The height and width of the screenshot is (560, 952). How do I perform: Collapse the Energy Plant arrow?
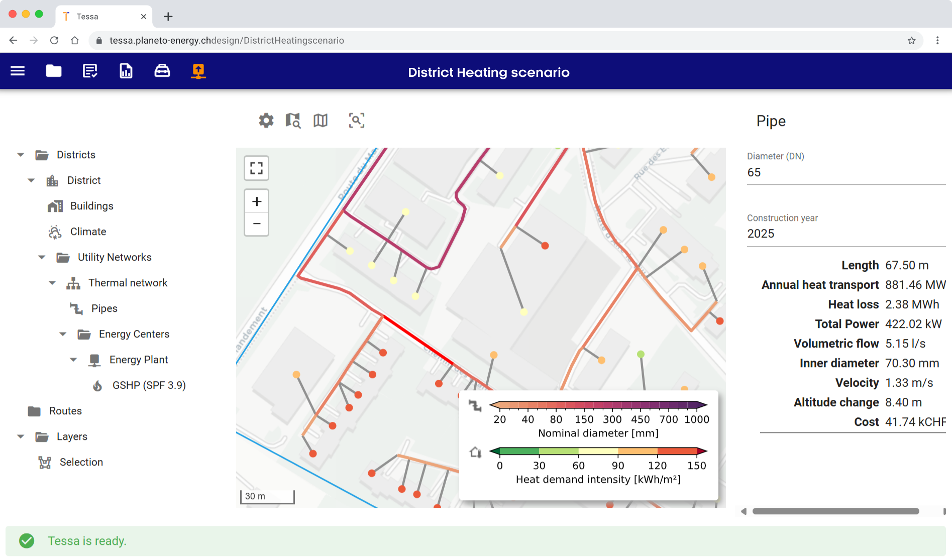73,360
